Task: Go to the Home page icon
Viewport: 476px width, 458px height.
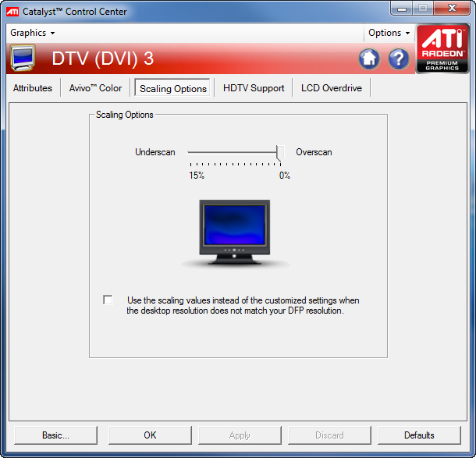Action: [x=369, y=59]
